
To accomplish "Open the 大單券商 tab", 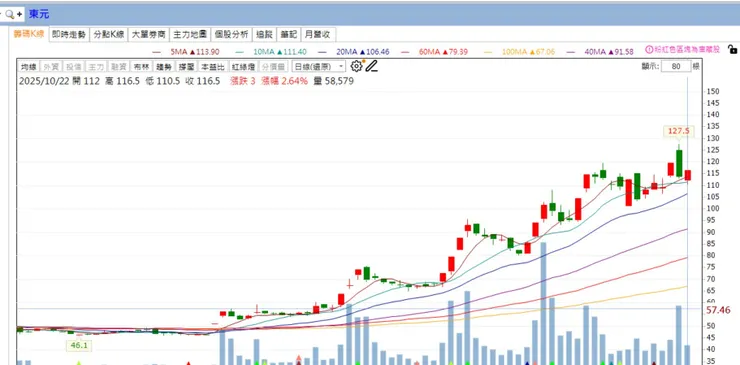I will [149, 34].
